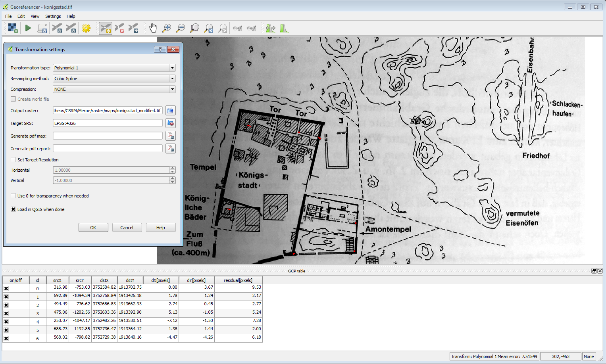Activate the Pan hand tool
Image resolution: width=606 pixels, height=364 pixels.
tap(153, 28)
